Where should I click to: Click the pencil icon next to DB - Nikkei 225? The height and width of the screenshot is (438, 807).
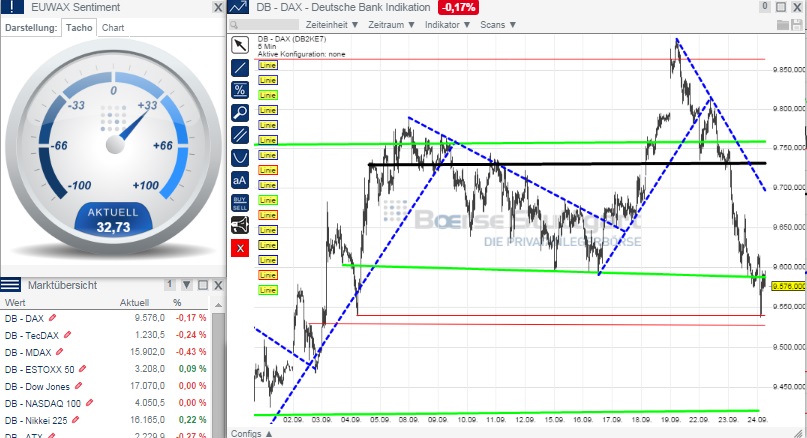click(x=75, y=420)
